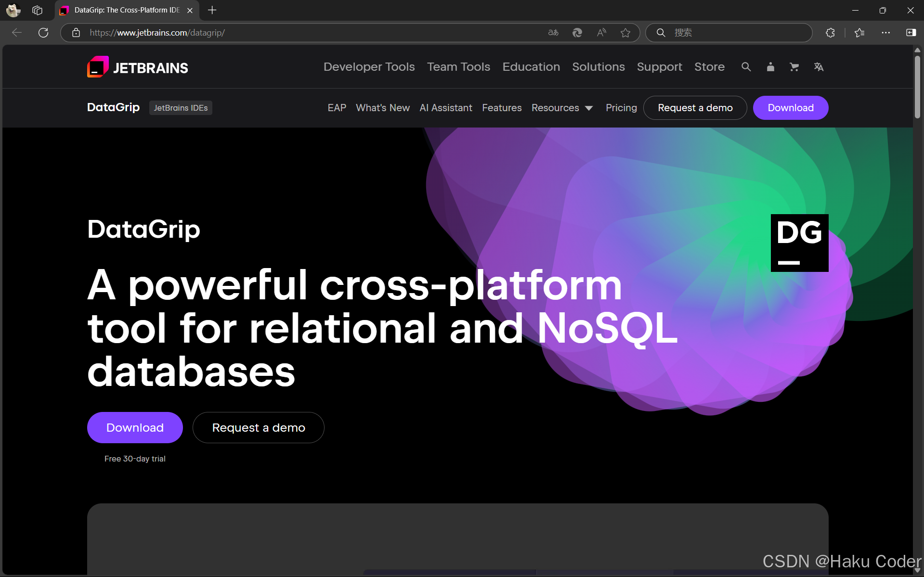Click Request a demo in the subnav
The image size is (924, 577).
(695, 108)
